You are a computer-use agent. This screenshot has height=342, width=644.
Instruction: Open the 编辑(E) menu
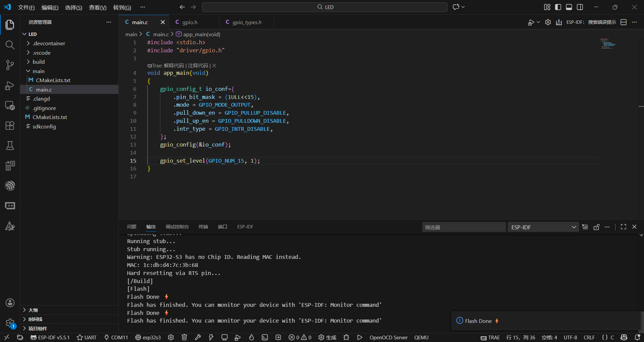(50, 7)
